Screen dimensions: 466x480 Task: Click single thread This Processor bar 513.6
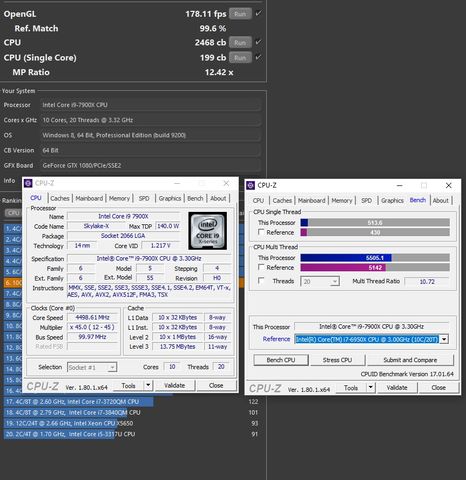(x=375, y=223)
